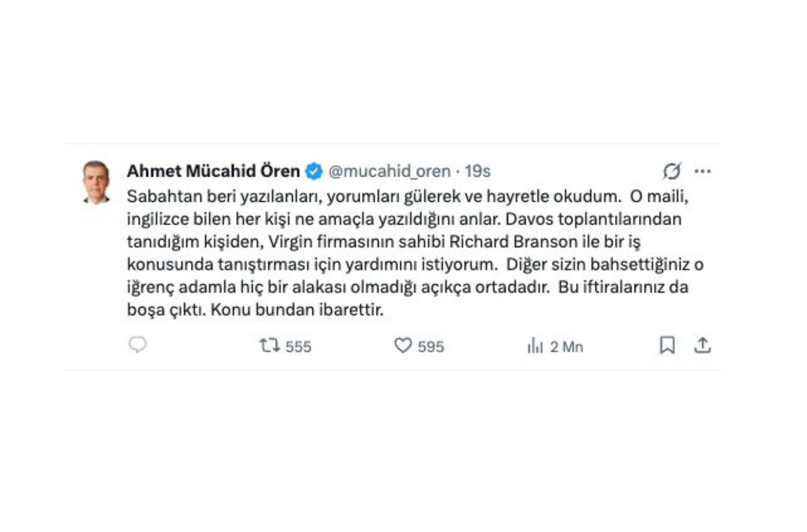Click the reply speech bubble icon

138,345
